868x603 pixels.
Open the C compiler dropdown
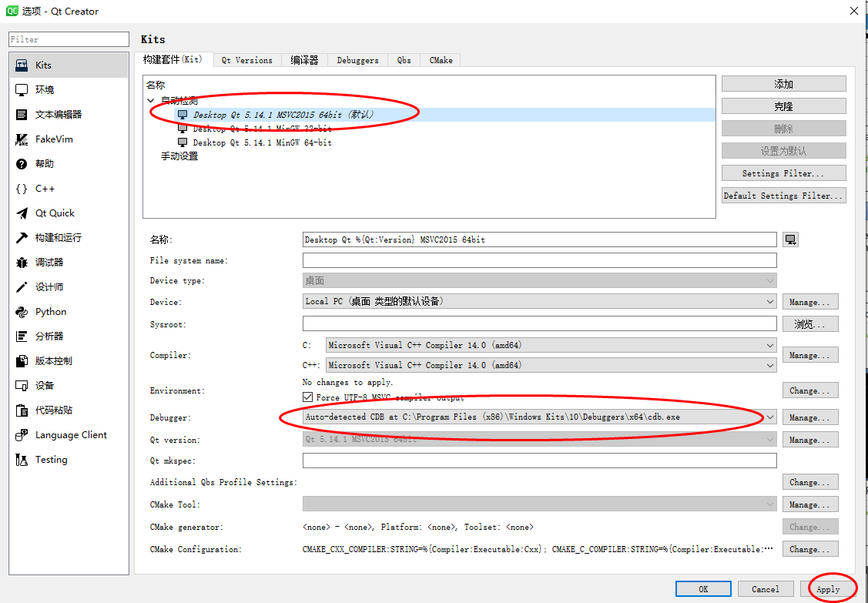[x=769, y=344]
